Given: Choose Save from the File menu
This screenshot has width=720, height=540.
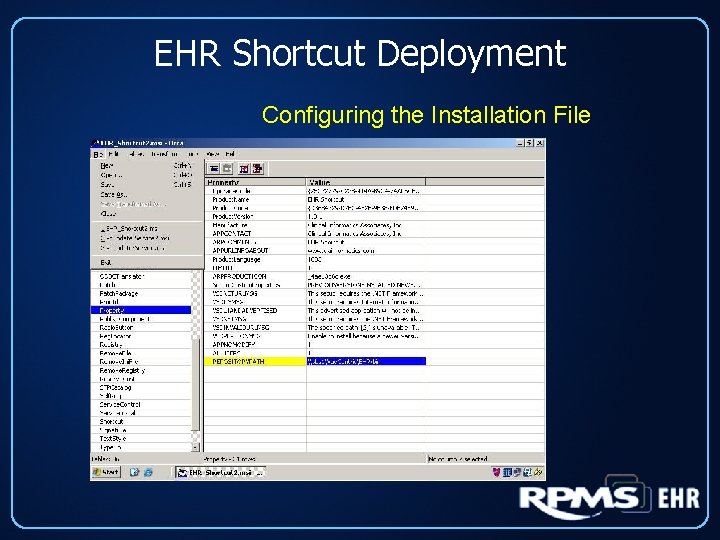Looking at the screenshot, I should [x=147, y=185].
